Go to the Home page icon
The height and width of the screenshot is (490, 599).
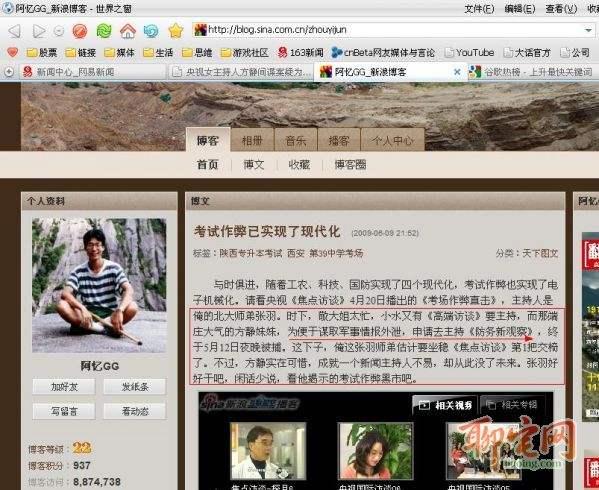click(128, 31)
